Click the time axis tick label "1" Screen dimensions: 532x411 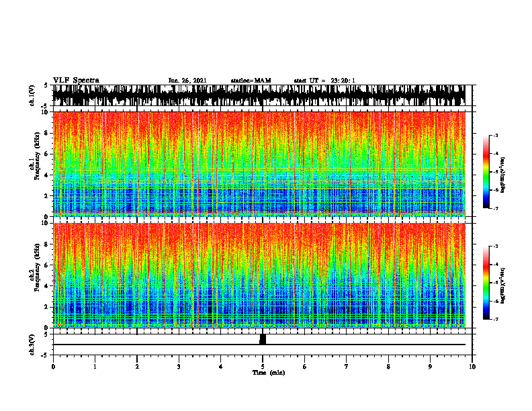[95, 367]
